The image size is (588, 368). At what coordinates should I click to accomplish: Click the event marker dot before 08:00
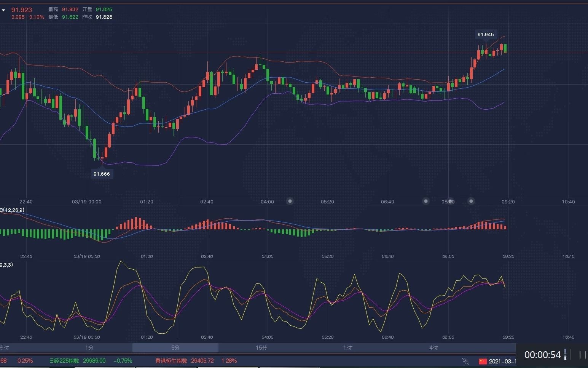[426, 201]
